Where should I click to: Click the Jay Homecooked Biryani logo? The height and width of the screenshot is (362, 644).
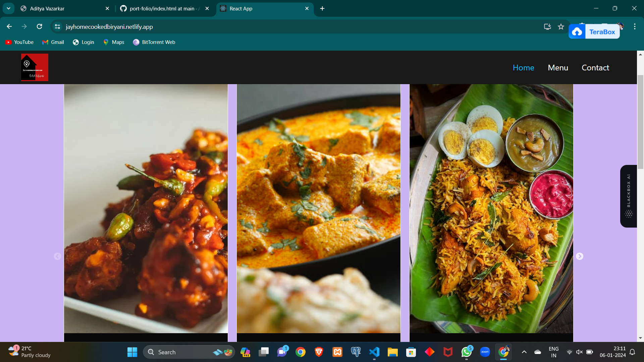click(x=35, y=67)
